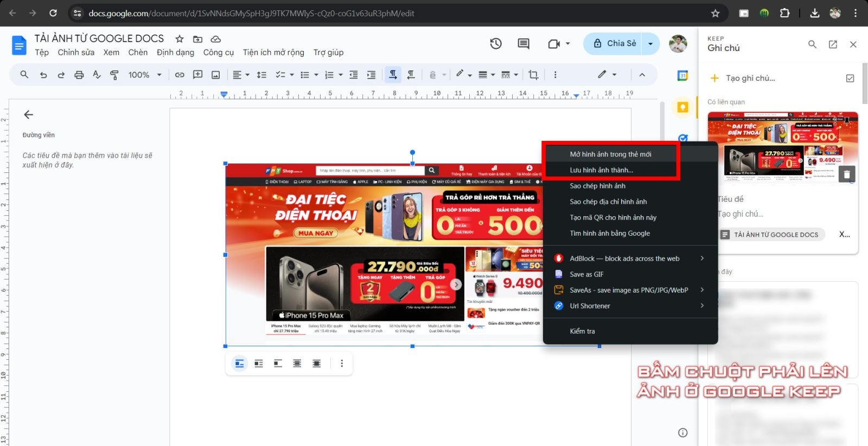Undo the last action
Viewport: 868px width, 446px height.
coord(43,75)
